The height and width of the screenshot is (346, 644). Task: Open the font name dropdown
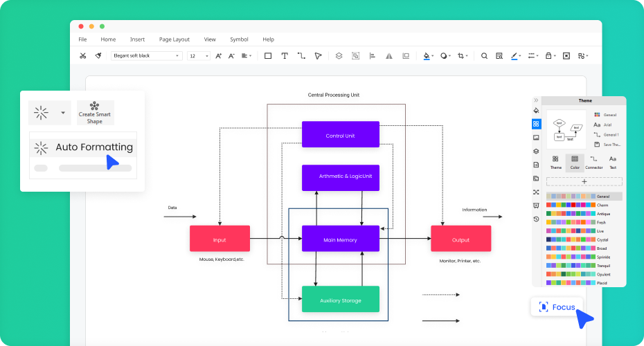coord(147,56)
